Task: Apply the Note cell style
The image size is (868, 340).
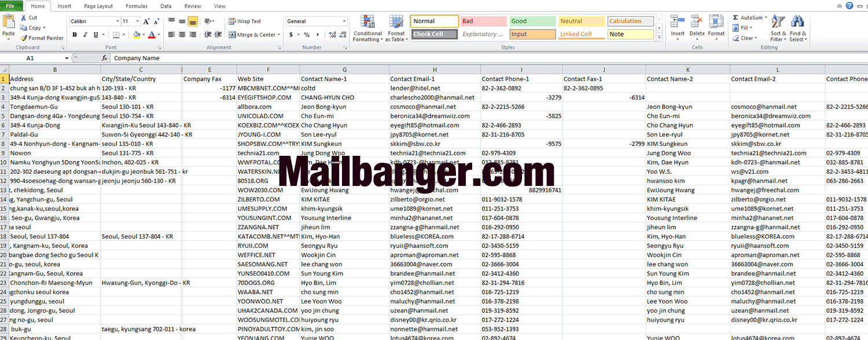Action: 630,34
